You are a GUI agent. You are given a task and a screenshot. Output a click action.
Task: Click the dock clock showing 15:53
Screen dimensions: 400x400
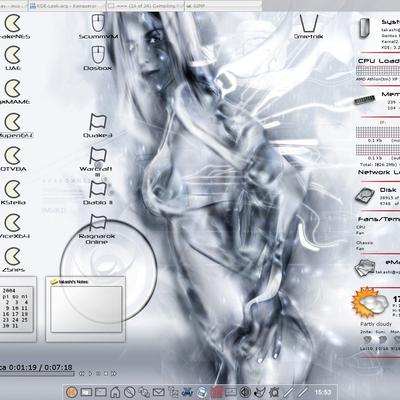point(323,392)
